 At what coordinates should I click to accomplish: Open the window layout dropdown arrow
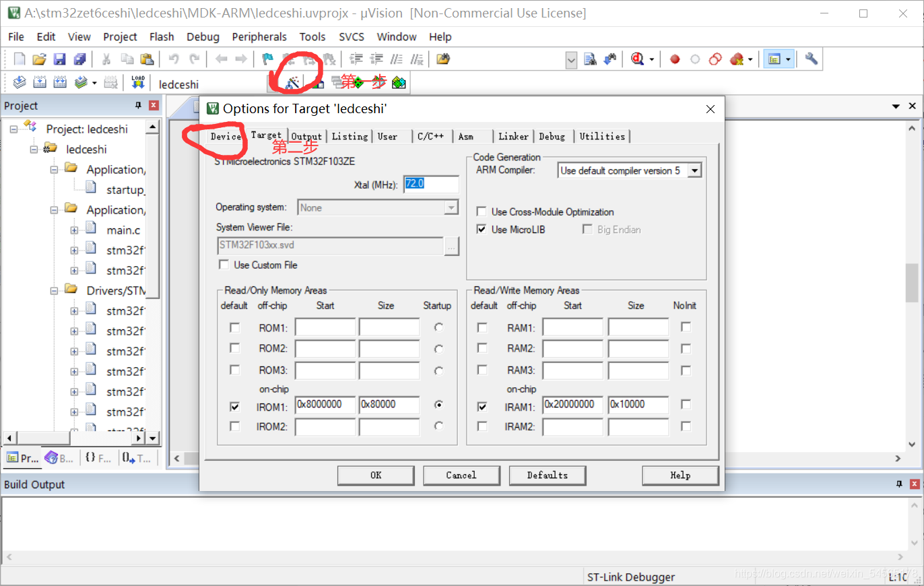(x=788, y=59)
